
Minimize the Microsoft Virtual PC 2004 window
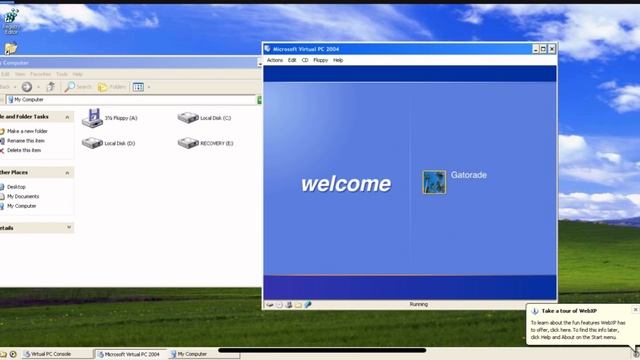tap(536, 49)
